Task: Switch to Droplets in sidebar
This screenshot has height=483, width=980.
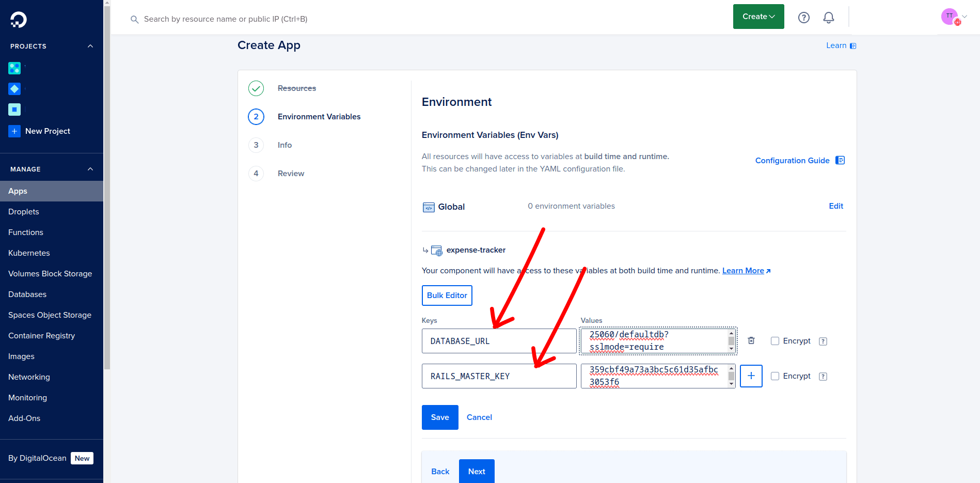Action: [23, 211]
